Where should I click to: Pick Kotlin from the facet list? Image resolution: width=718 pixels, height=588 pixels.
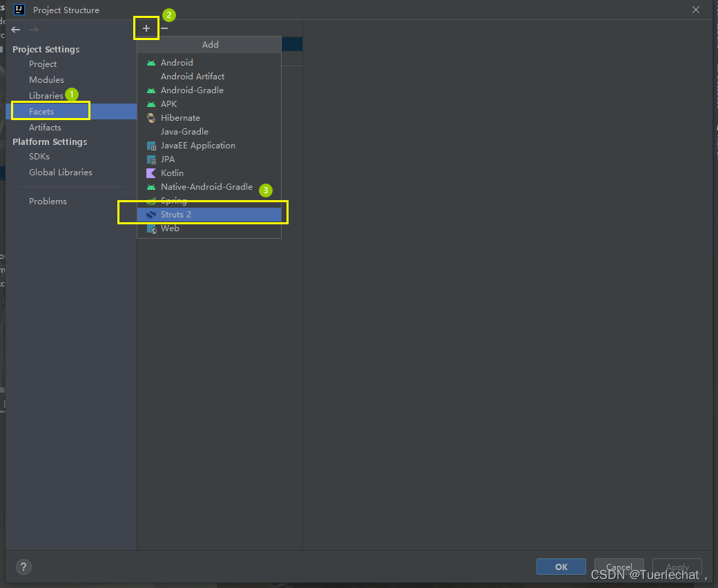point(209,173)
